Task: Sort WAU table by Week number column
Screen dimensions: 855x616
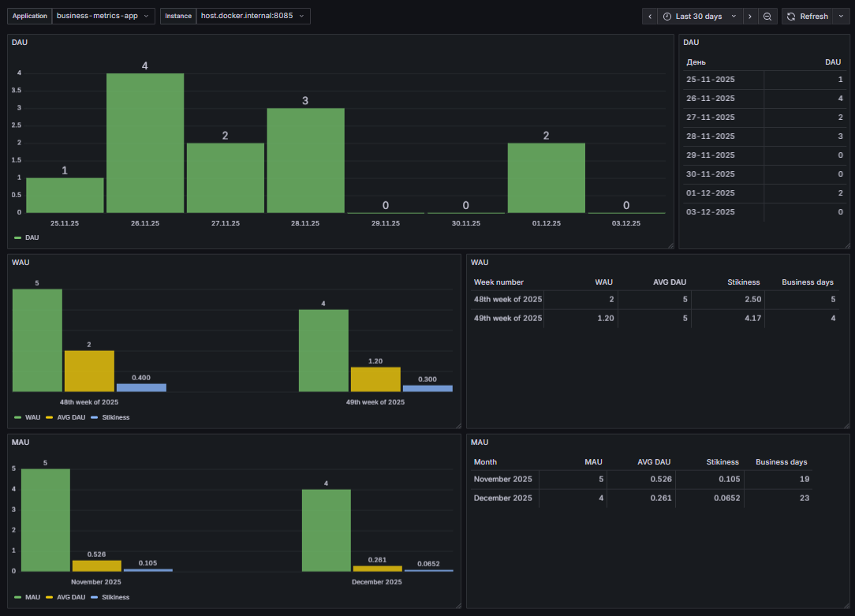Action: (498, 282)
